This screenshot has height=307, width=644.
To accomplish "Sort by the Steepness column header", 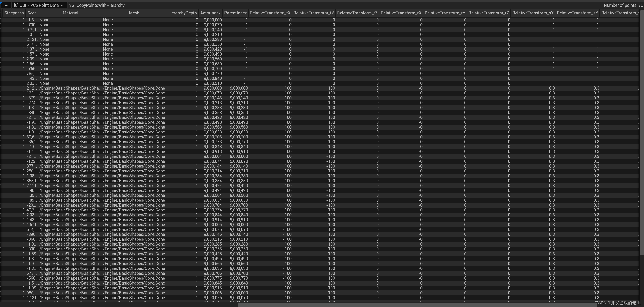I will pyautogui.click(x=14, y=13).
